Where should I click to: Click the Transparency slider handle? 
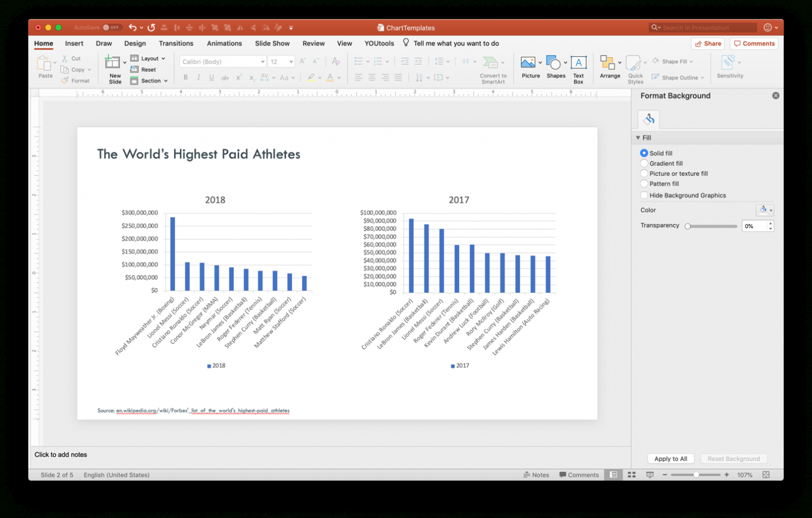tap(688, 226)
